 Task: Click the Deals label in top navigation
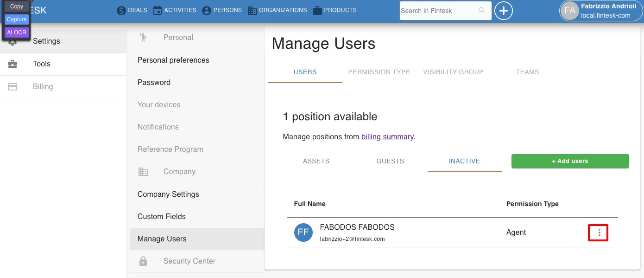pos(138,10)
